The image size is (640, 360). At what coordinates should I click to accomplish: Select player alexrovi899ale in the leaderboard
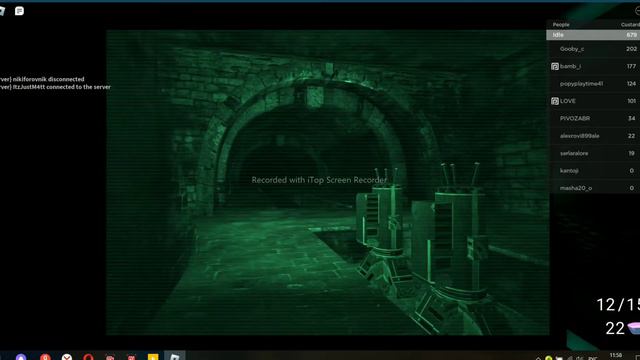click(593, 136)
